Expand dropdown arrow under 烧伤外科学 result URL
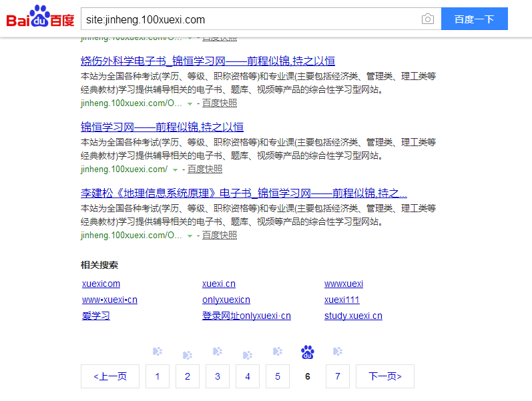 190,104
